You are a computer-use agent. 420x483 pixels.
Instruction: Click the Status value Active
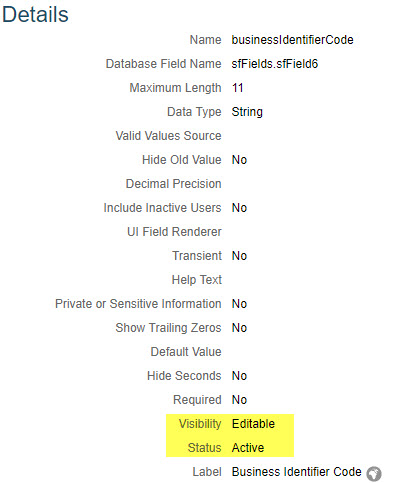click(x=248, y=448)
